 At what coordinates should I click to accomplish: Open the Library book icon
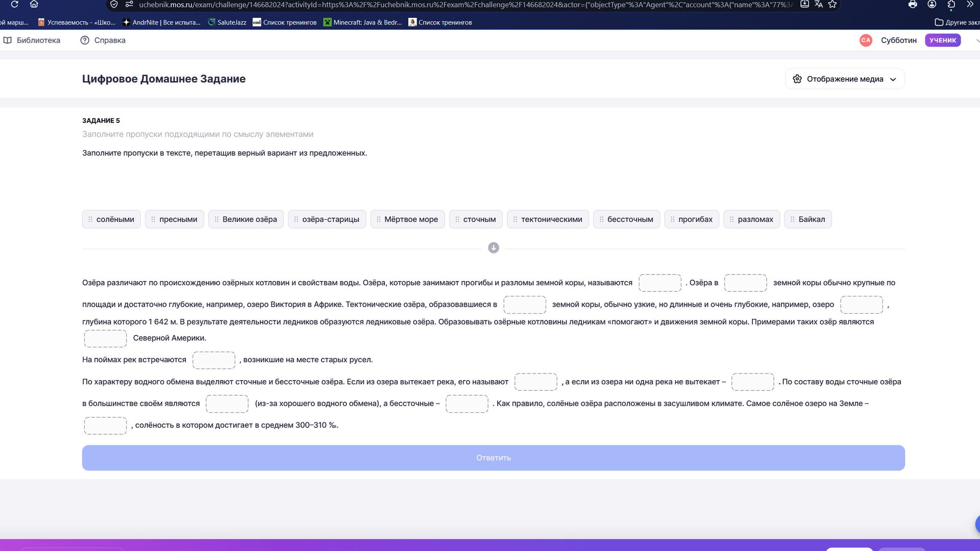tap(8, 40)
